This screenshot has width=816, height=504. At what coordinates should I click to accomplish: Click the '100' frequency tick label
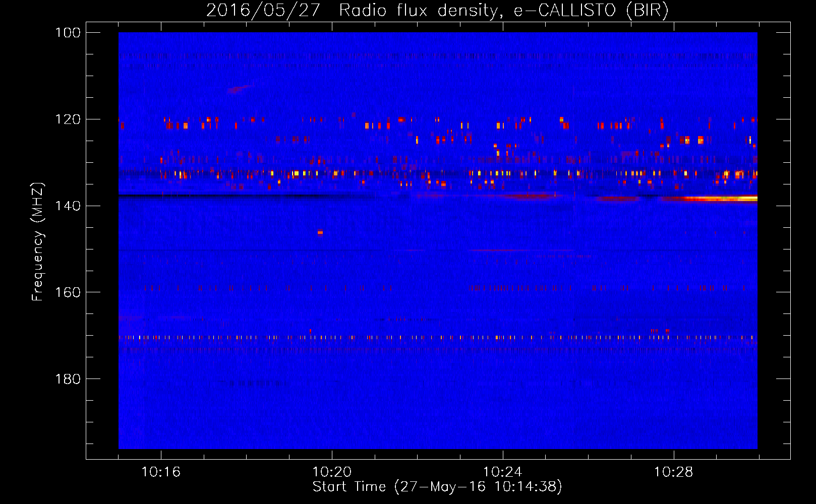(68, 33)
